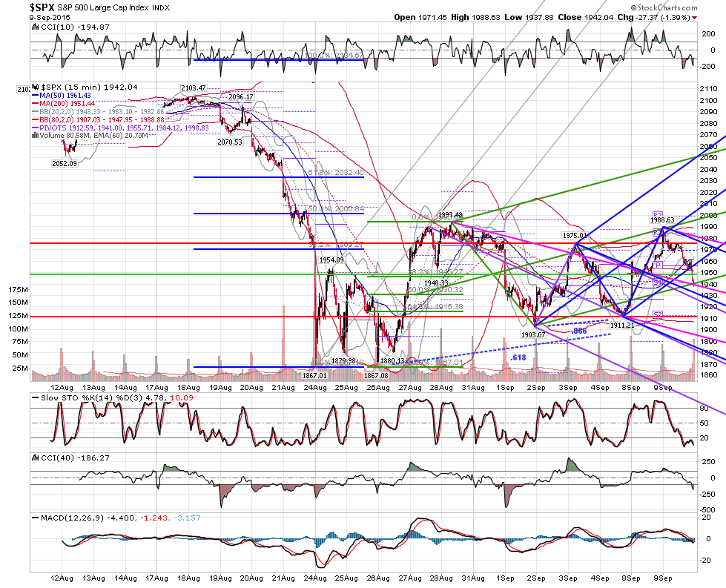Click the 1911.21 low label
This screenshot has width=726, height=588.
tap(622, 326)
